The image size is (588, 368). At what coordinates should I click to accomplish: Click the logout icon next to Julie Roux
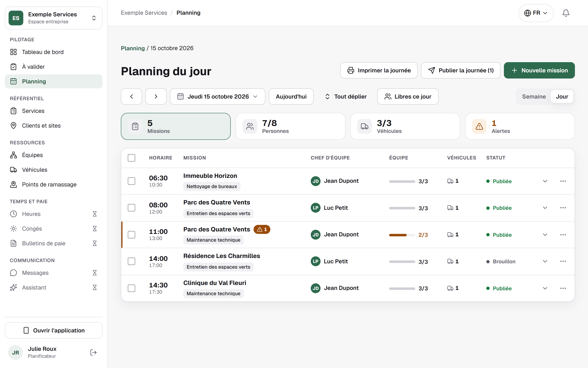pyautogui.click(x=94, y=352)
